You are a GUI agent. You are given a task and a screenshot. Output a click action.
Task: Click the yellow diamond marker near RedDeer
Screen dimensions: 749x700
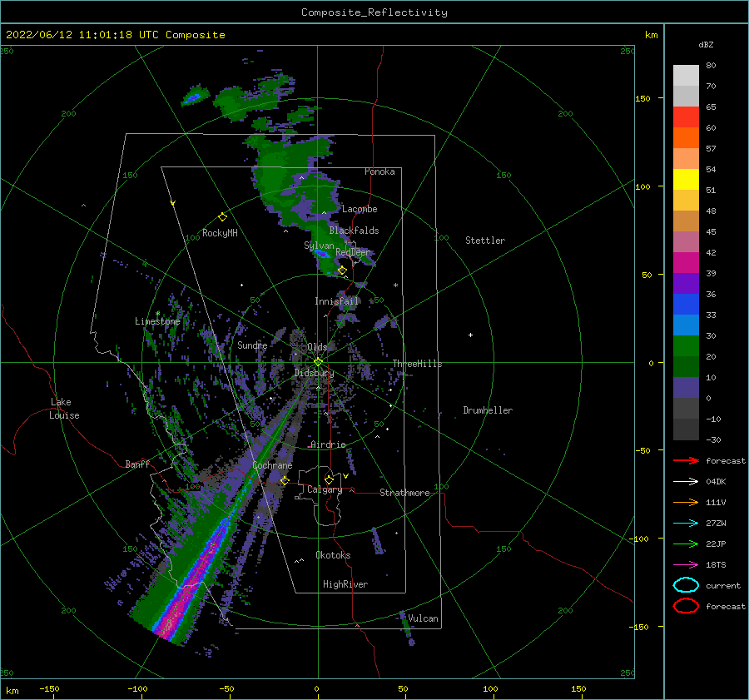click(x=342, y=271)
